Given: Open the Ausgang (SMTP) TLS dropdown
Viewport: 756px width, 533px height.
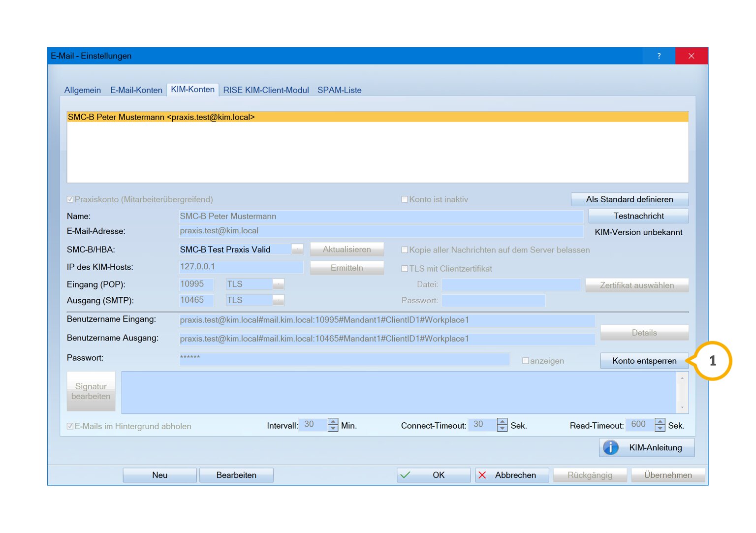Looking at the screenshot, I should tap(278, 300).
